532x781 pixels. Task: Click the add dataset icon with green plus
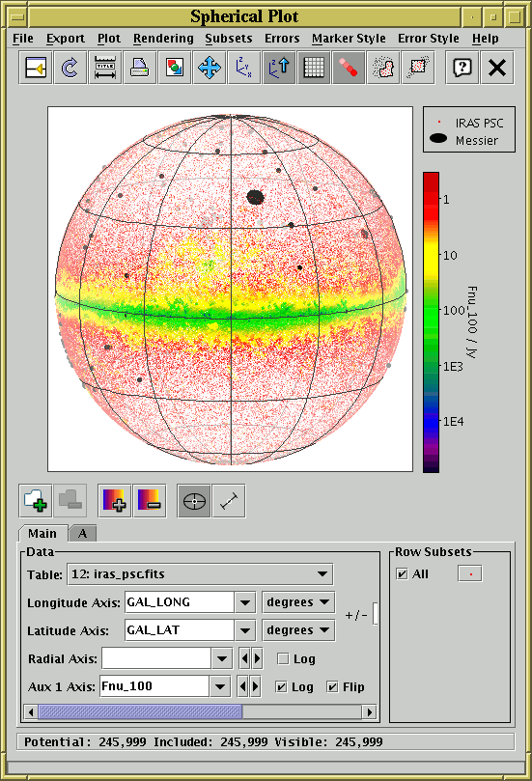click(x=36, y=501)
